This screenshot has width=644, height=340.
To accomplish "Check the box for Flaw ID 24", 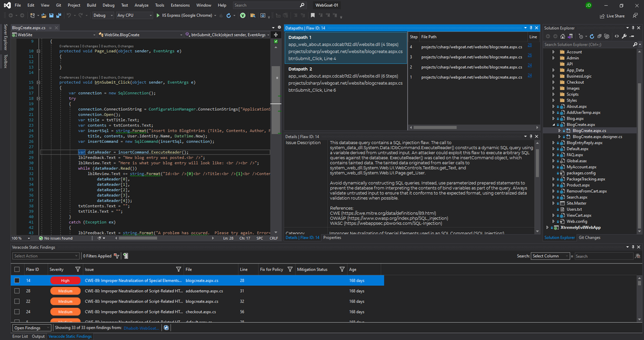I will pos(17,312).
